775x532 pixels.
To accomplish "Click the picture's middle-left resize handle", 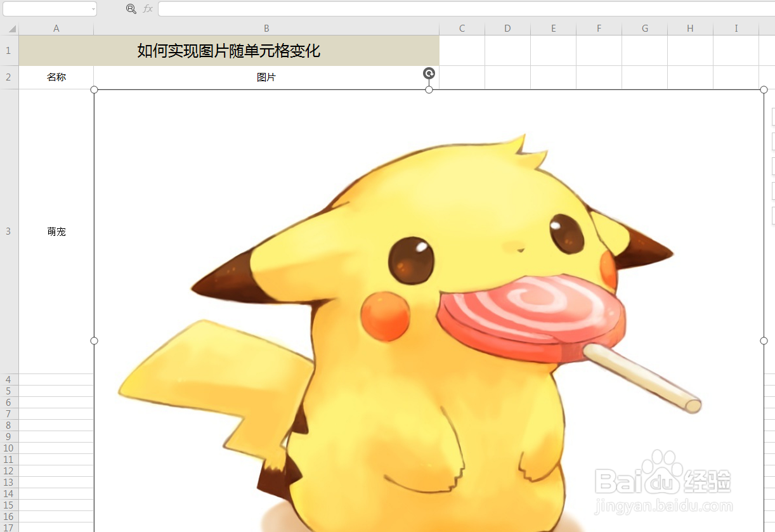I will (94, 341).
